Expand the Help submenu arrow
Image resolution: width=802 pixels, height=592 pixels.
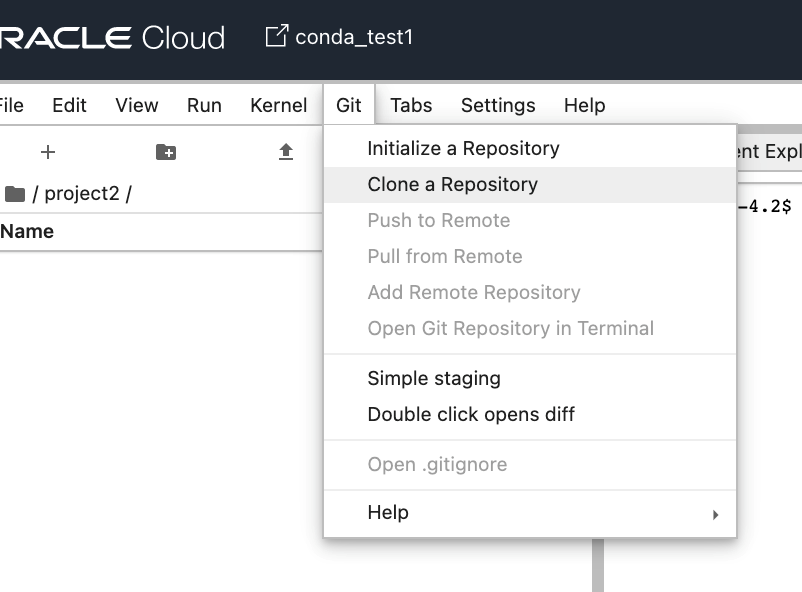(x=715, y=514)
